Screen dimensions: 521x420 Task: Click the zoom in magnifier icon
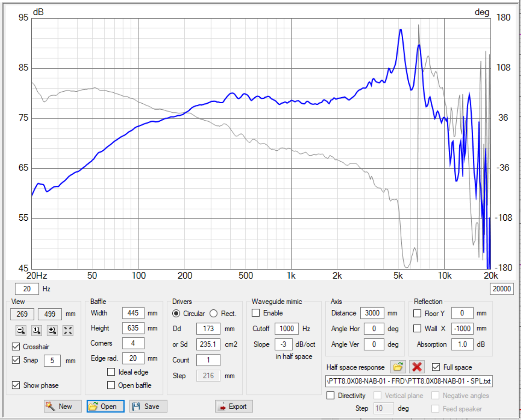tap(52, 330)
